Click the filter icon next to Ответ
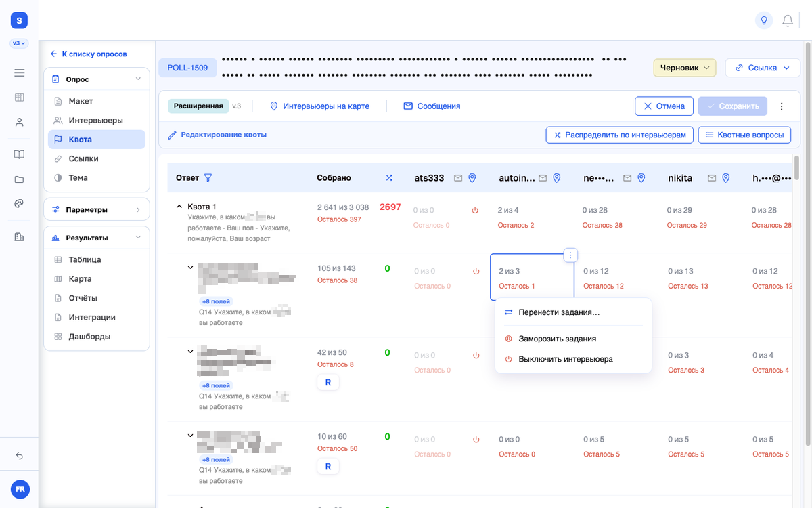 (x=208, y=177)
